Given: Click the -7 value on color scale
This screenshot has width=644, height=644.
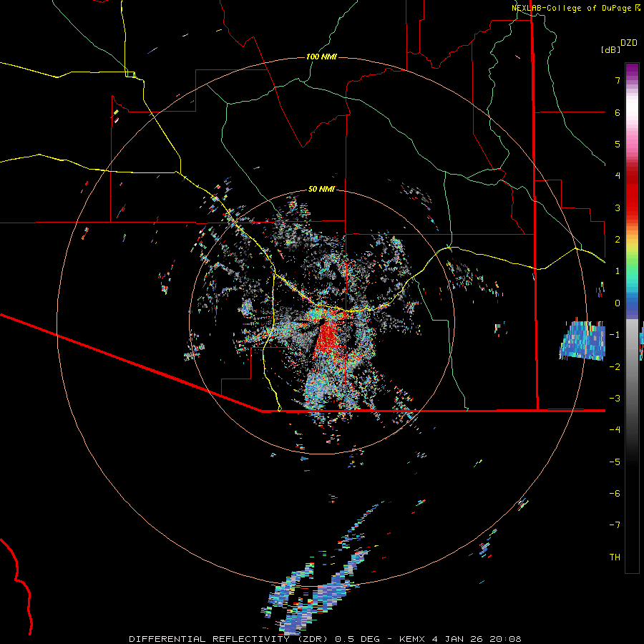Looking at the screenshot, I should (x=615, y=525).
